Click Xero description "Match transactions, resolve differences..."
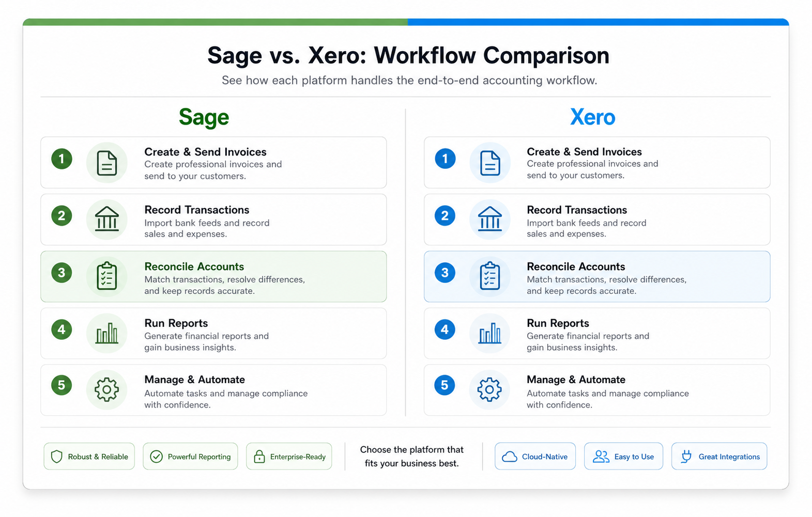This screenshot has height=517, width=812. [x=607, y=285]
